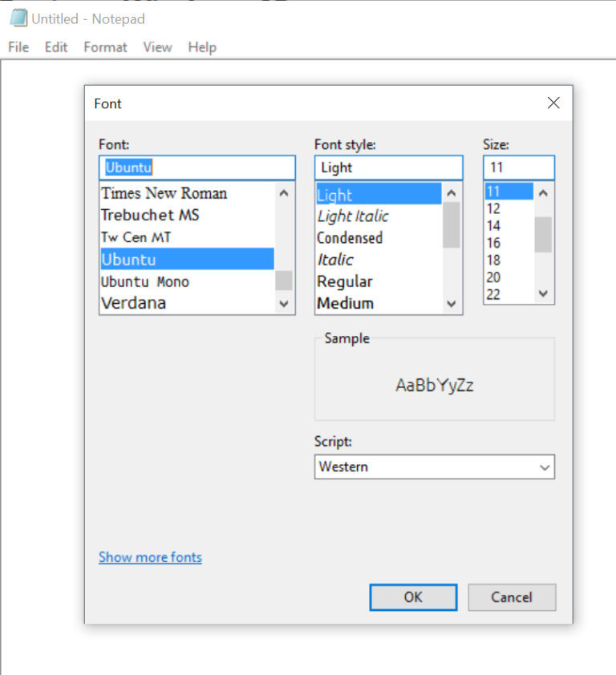
Task: Click Font style list scroll-down arrow
Action: click(452, 304)
